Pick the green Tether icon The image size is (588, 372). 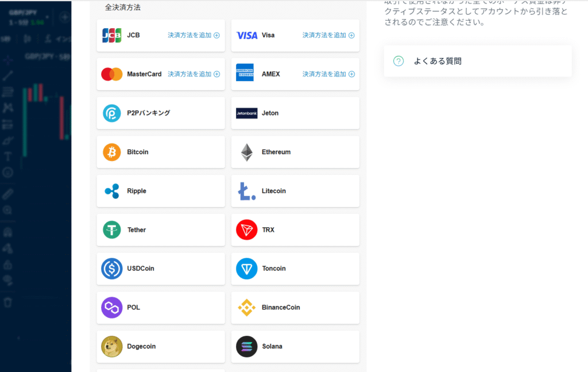click(112, 230)
